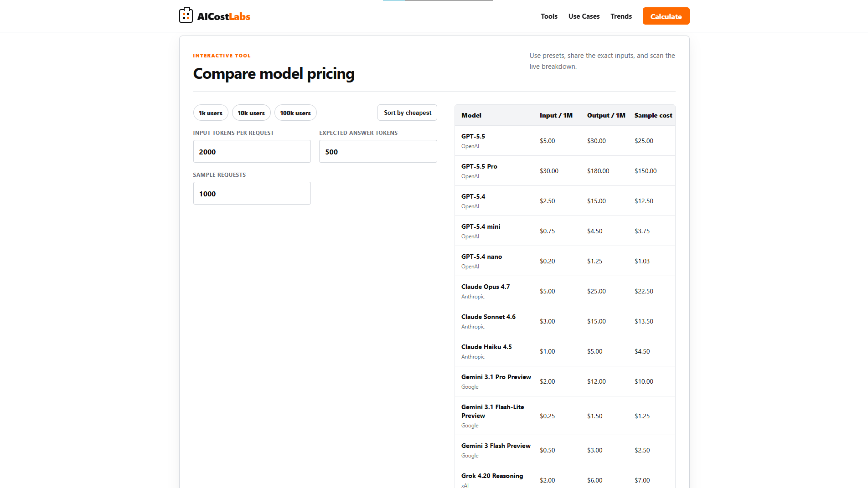
Task: Click Gemini 3.1 Pro sample cost $10.00
Action: click(x=644, y=381)
